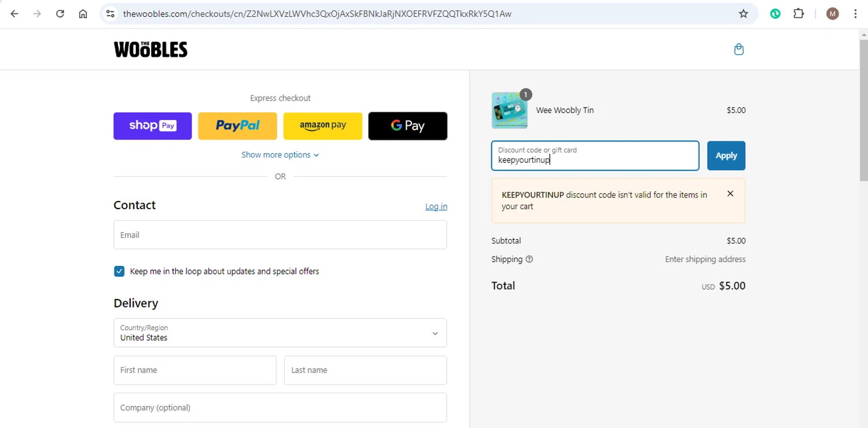Viewport: 868px width, 428px height.
Task: Go to browser home page
Action: 83,14
